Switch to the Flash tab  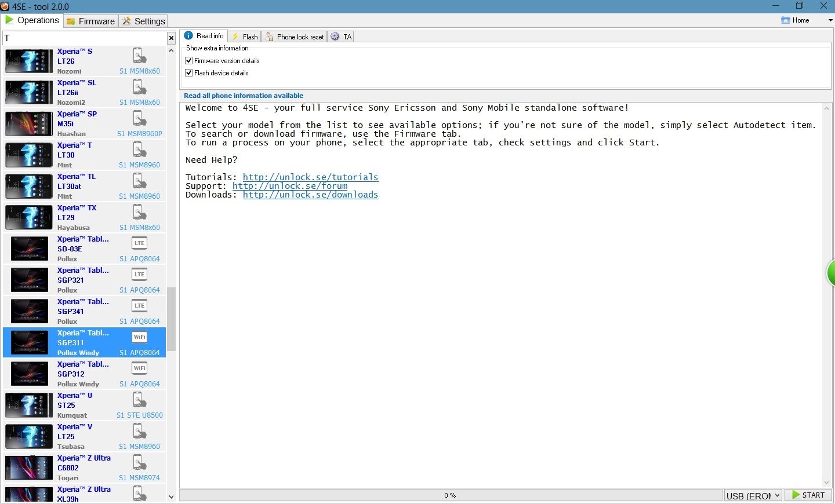pos(245,36)
